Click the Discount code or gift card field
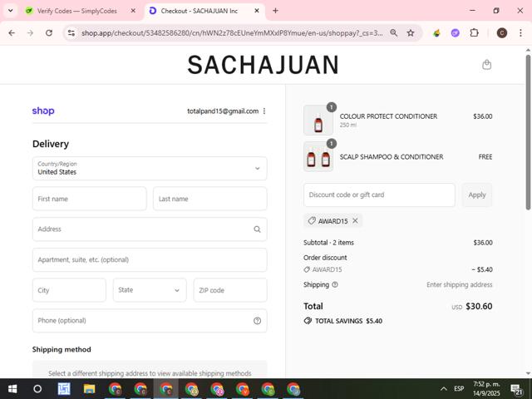 [379, 195]
